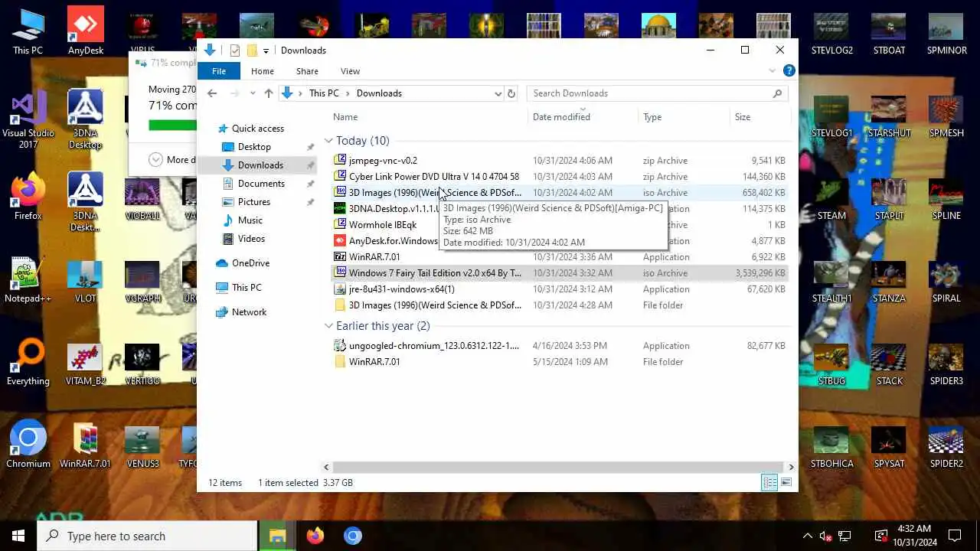Select the SPYSAT desktop icon
980x551 pixels.
(x=889, y=447)
